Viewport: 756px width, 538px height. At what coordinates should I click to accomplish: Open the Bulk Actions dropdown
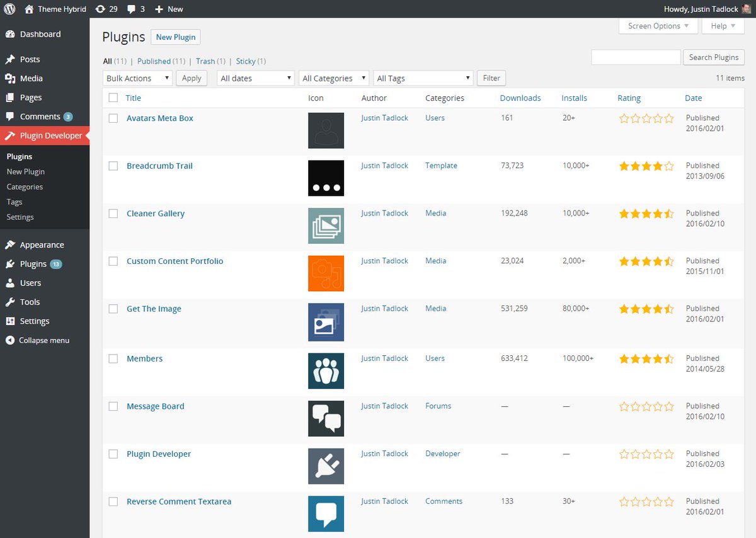coord(137,78)
